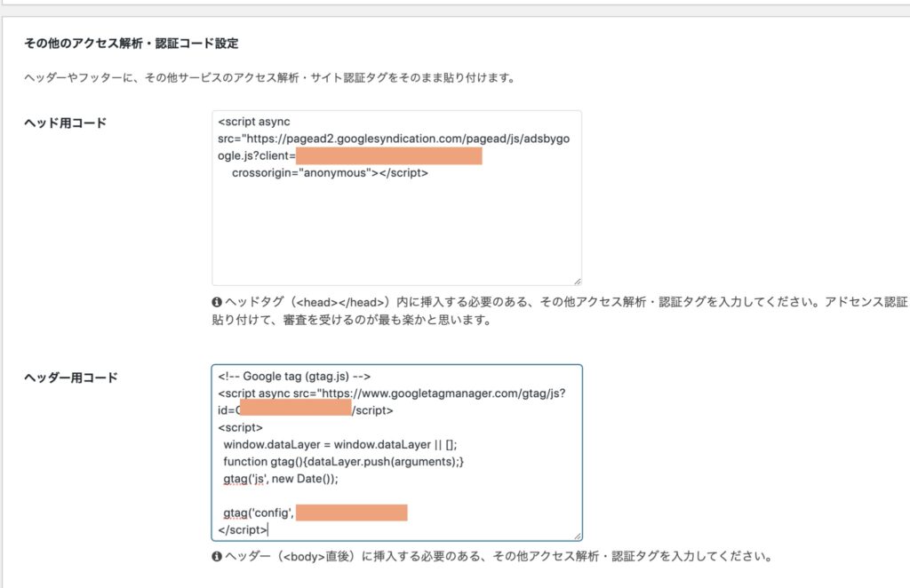Click the help text mentioning <head></head>

[x=560, y=311]
